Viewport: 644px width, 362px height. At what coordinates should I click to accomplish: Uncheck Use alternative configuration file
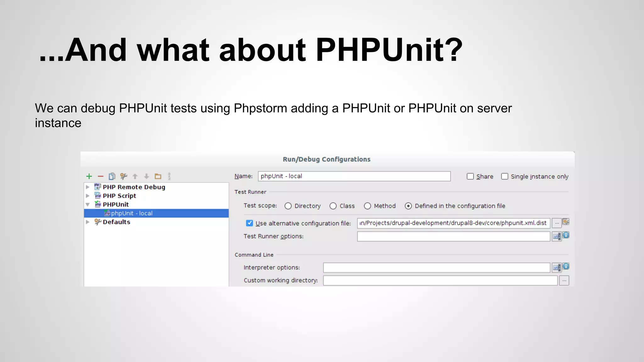click(x=249, y=223)
